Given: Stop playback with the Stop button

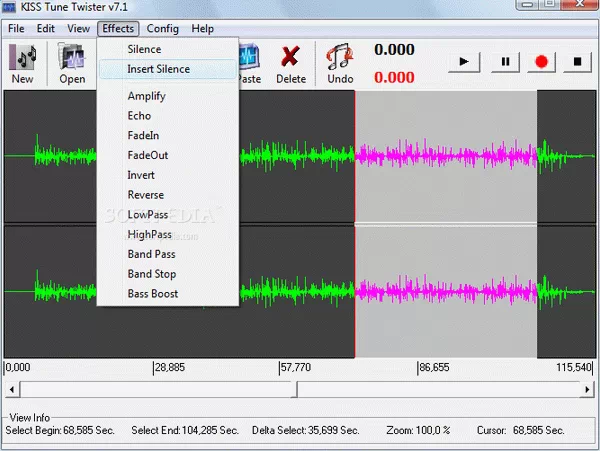Looking at the screenshot, I should pos(577,62).
